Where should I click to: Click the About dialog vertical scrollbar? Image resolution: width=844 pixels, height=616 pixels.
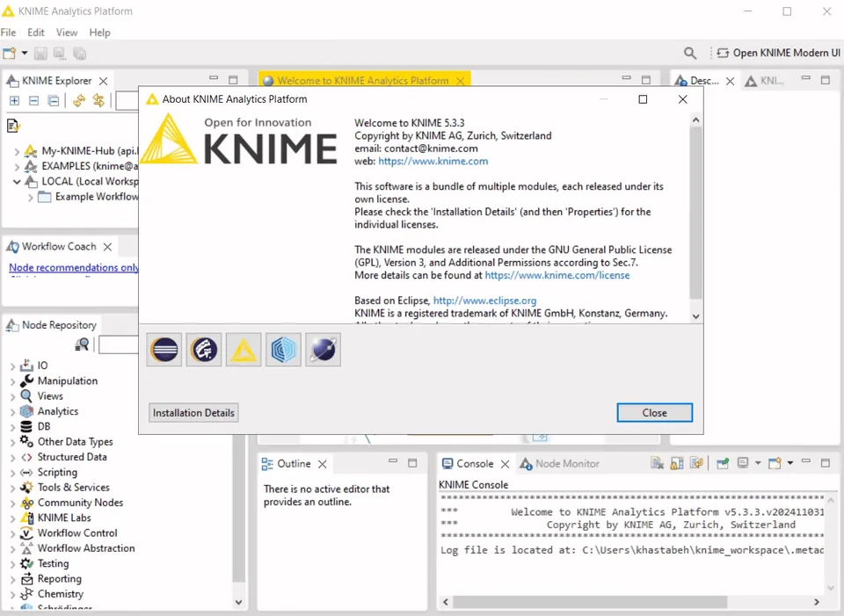coord(695,213)
